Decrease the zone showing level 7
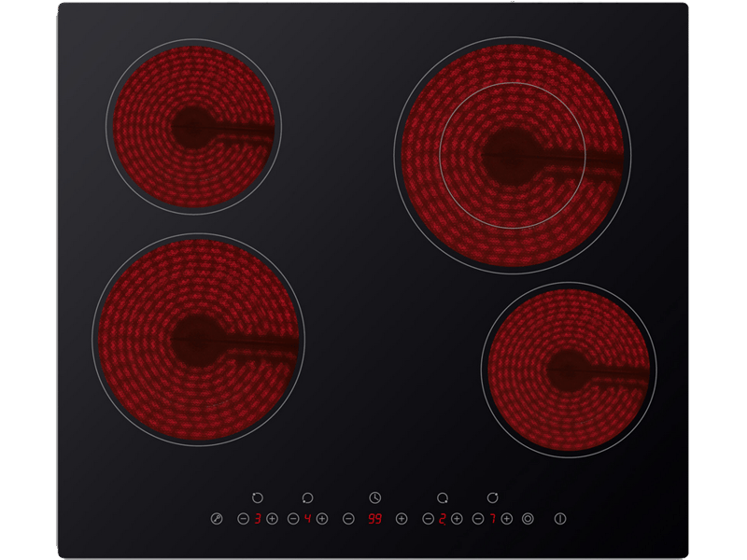The height and width of the screenshot is (560, 747). point(478,519)
